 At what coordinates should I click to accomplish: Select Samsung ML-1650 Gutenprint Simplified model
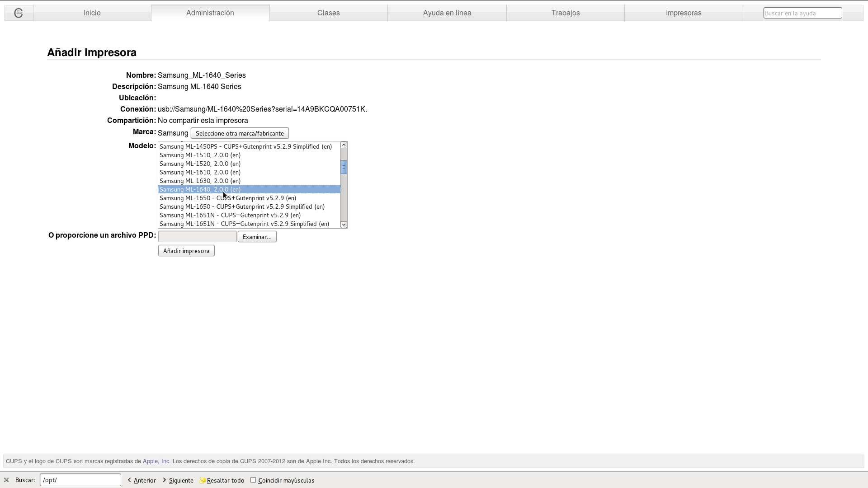[249, 206]
